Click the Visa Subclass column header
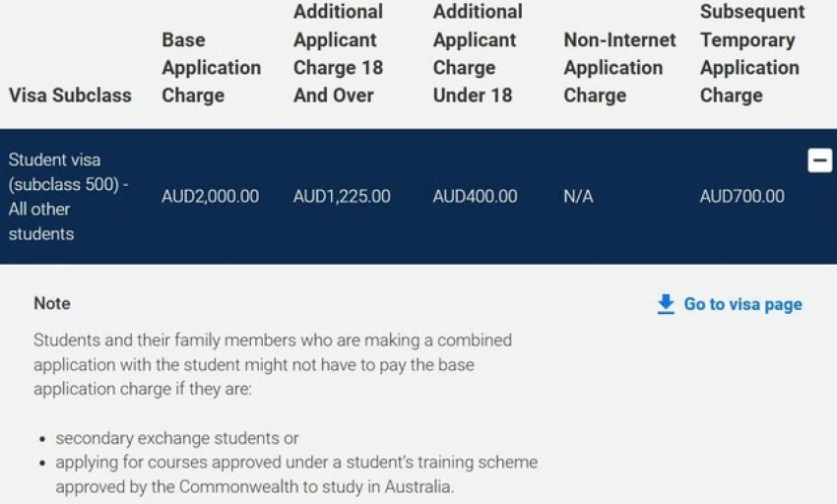 70,95
